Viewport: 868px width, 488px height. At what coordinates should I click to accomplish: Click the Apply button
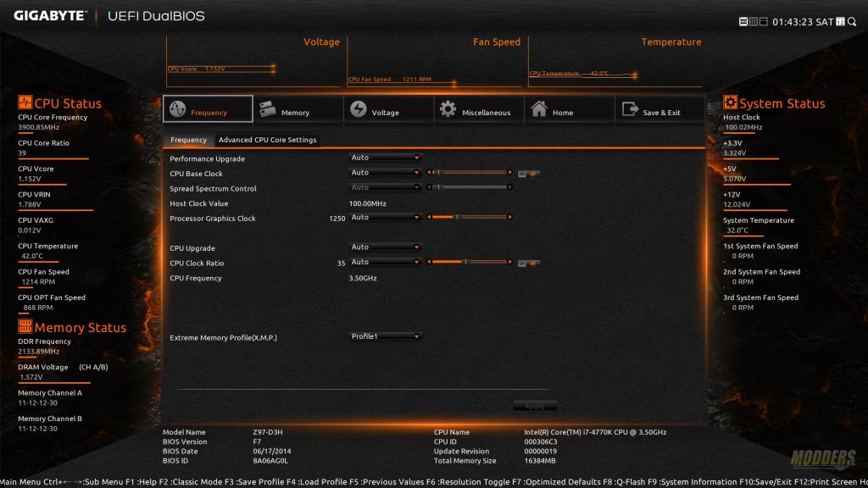pos(535,406)
